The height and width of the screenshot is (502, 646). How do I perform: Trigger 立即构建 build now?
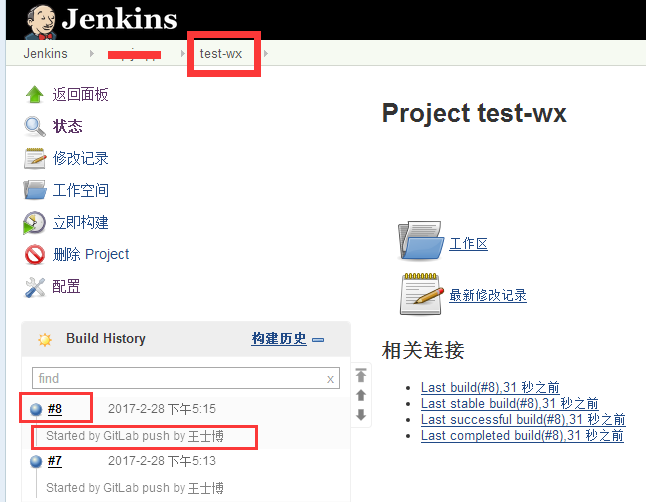coord(80,223)
